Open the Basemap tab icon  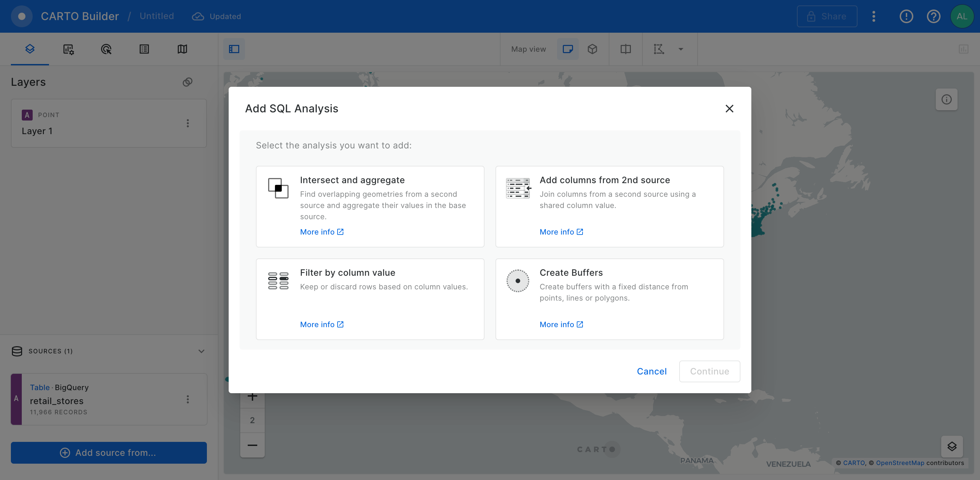pos(182,49)
